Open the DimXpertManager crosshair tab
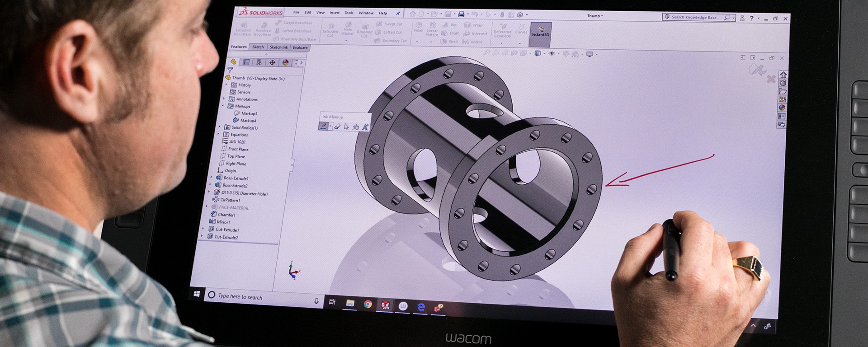The width and height of the screenshot is (868, 347). point(272,62)
